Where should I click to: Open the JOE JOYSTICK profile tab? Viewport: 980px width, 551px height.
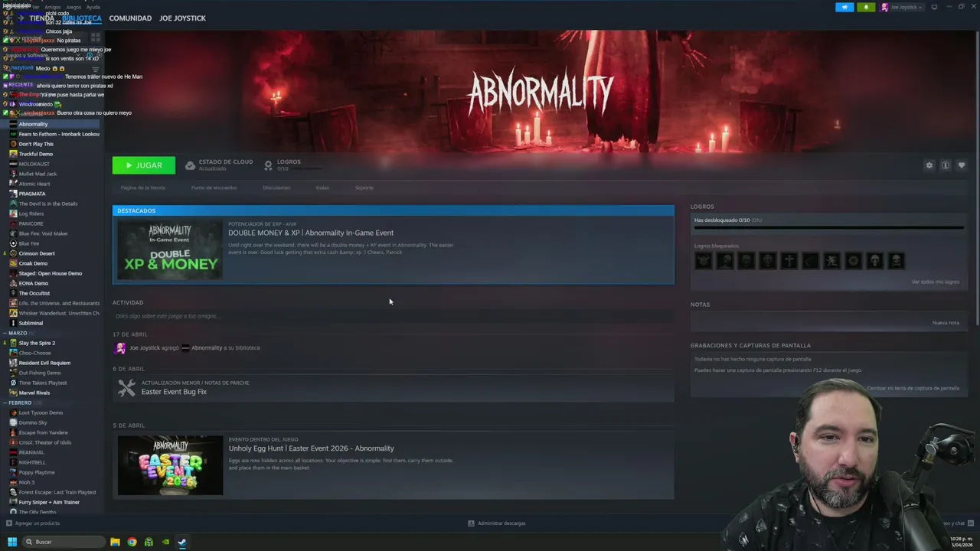pyautogui.click(x=182, y=18)
